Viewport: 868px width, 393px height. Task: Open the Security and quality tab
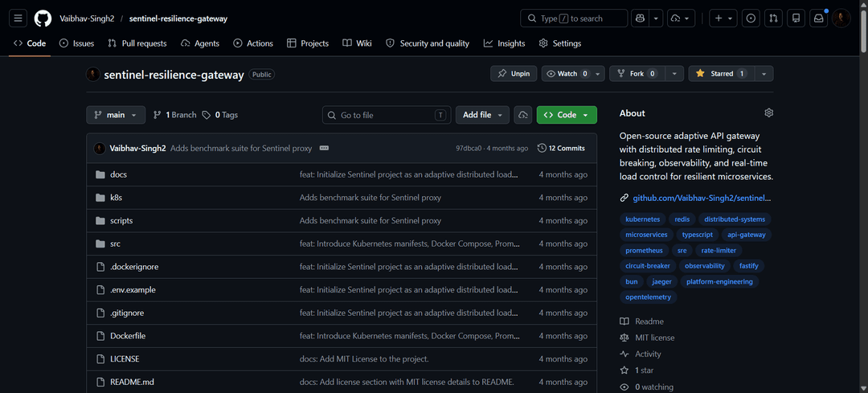coord(427,43)
